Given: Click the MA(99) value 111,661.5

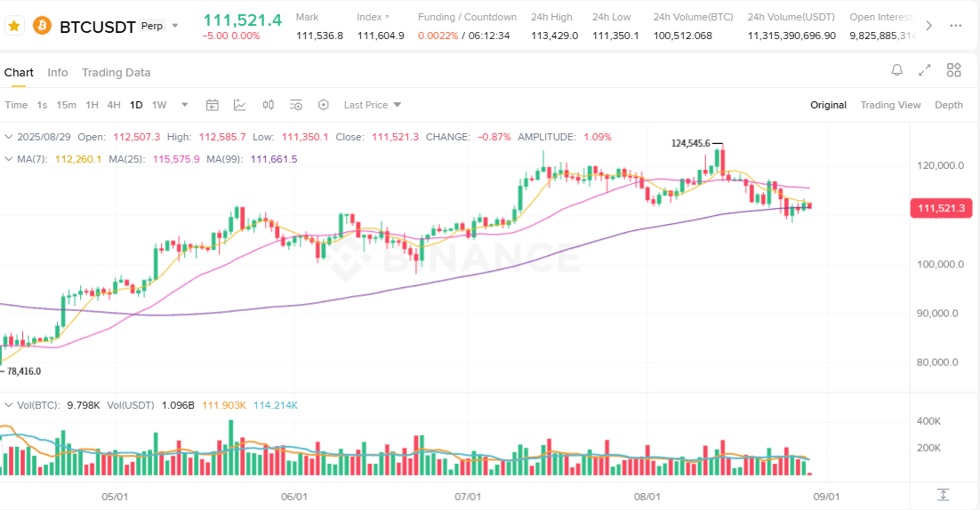Looking at the screenshot, I should [274, 159].
